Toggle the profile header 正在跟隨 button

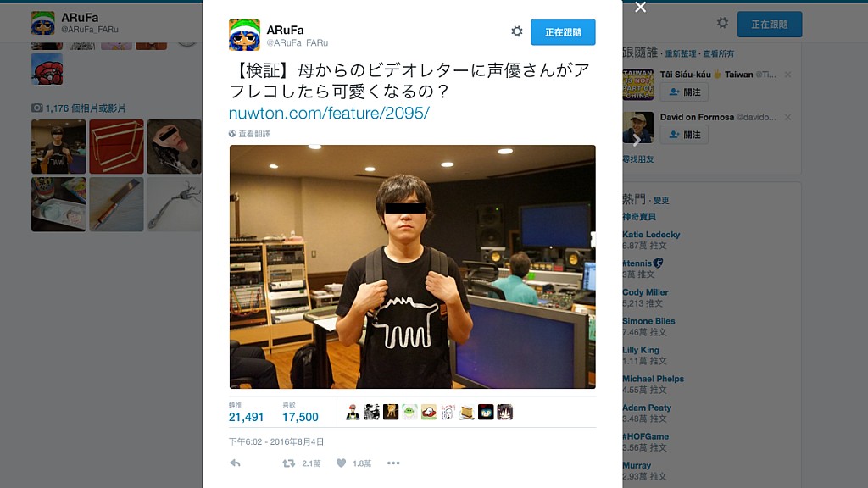(x=770, y=25)
